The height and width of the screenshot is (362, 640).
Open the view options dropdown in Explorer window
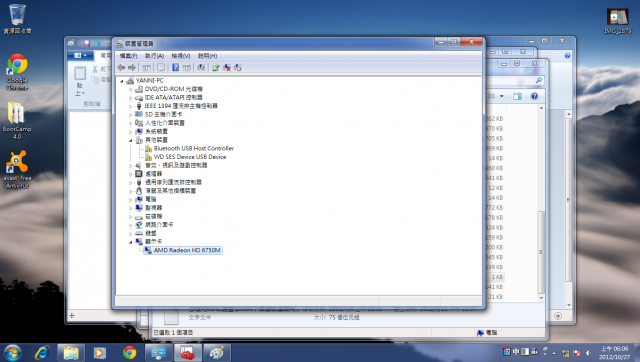tap(502, 96)
